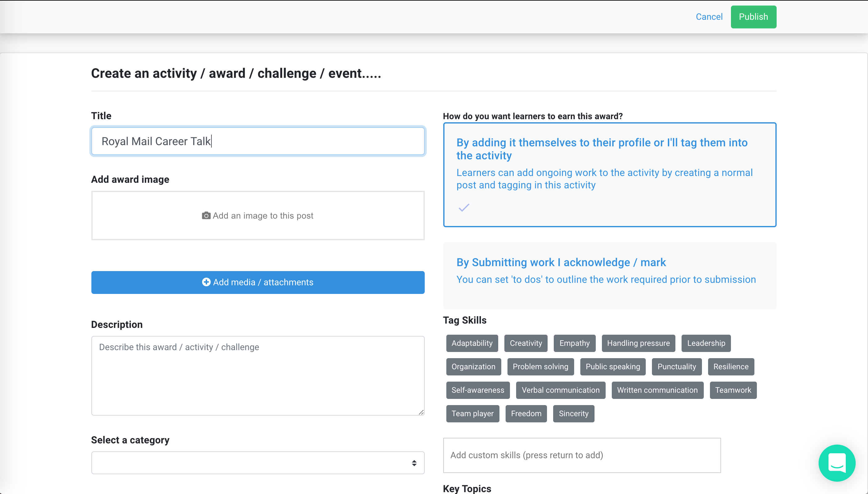Click Publish button

click(753, 17)
